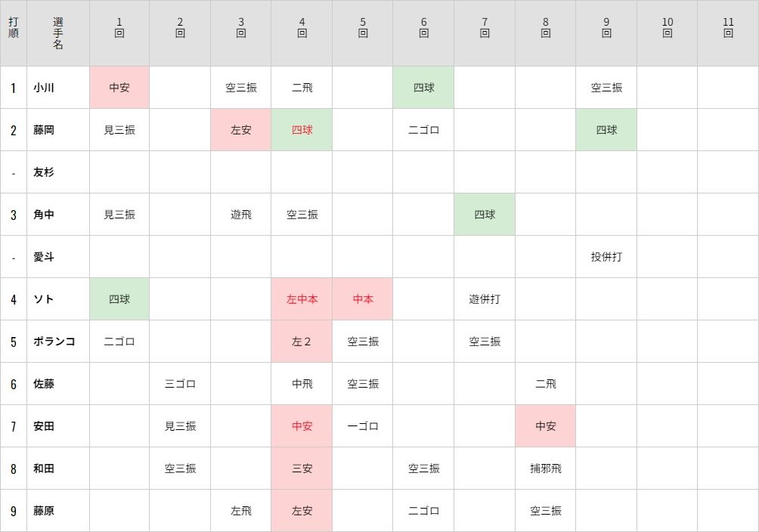Select 小川's 6th inning 四球 cell
The height and width of the screenshot is (532, 759).
(x=423, y=88)
